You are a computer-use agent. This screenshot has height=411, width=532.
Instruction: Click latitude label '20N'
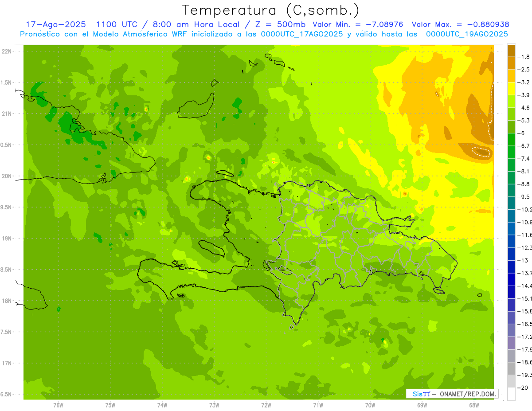coord(7,176)
